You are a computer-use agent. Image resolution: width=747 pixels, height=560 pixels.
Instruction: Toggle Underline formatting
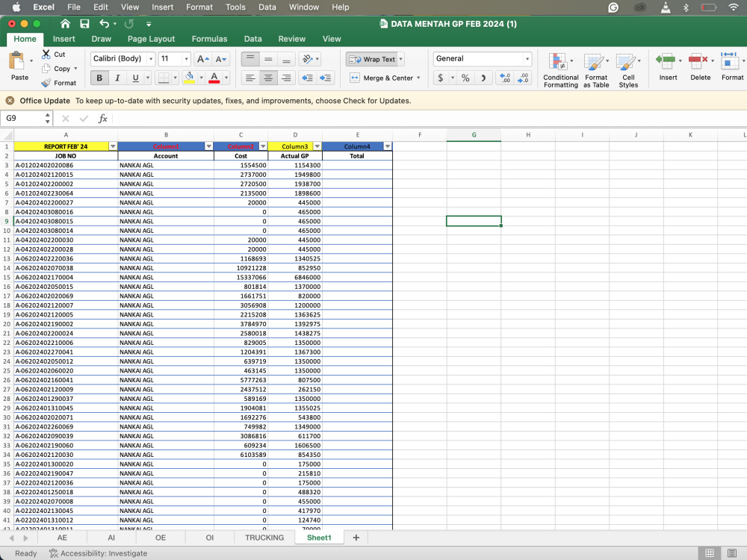coord(135,78)
